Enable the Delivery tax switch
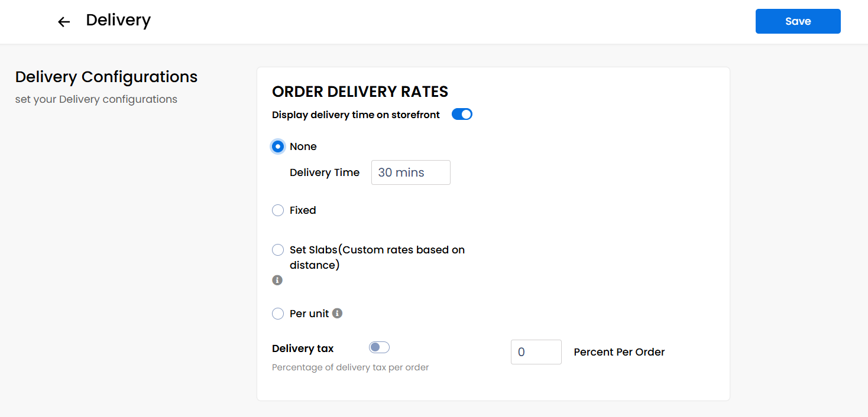The image size is (868, 417). pos(379,347)
